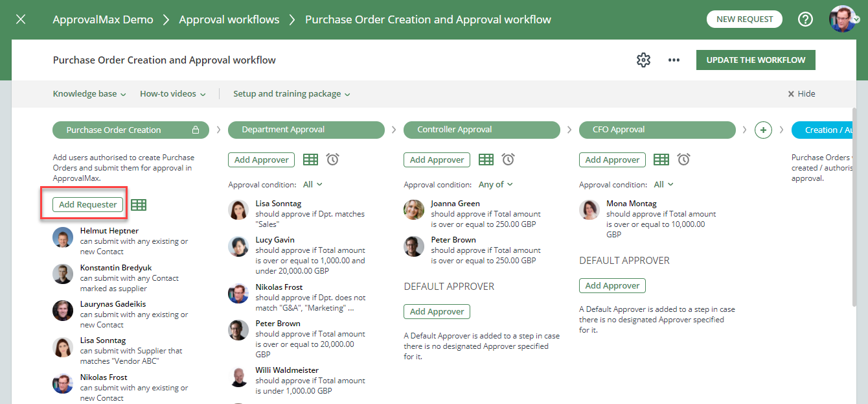Open Department Approval matrix grid icon
Screen dimensions: 868x404
tap(311, 160)
